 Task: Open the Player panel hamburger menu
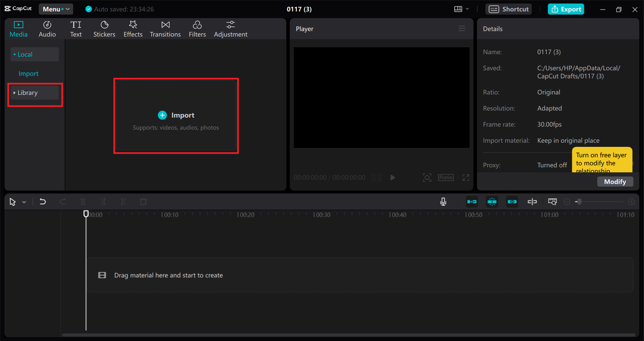[x=462, y=29]
